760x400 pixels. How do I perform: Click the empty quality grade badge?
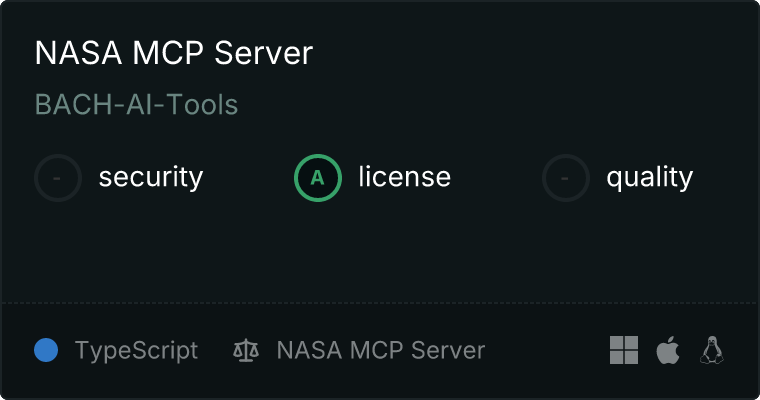[566, 178]
